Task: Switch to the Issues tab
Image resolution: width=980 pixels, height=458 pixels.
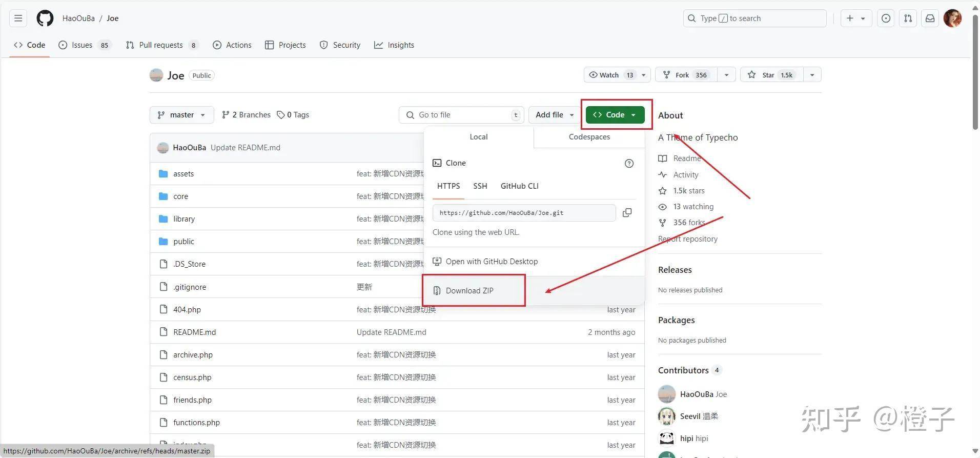Action: tap(85, 45)
